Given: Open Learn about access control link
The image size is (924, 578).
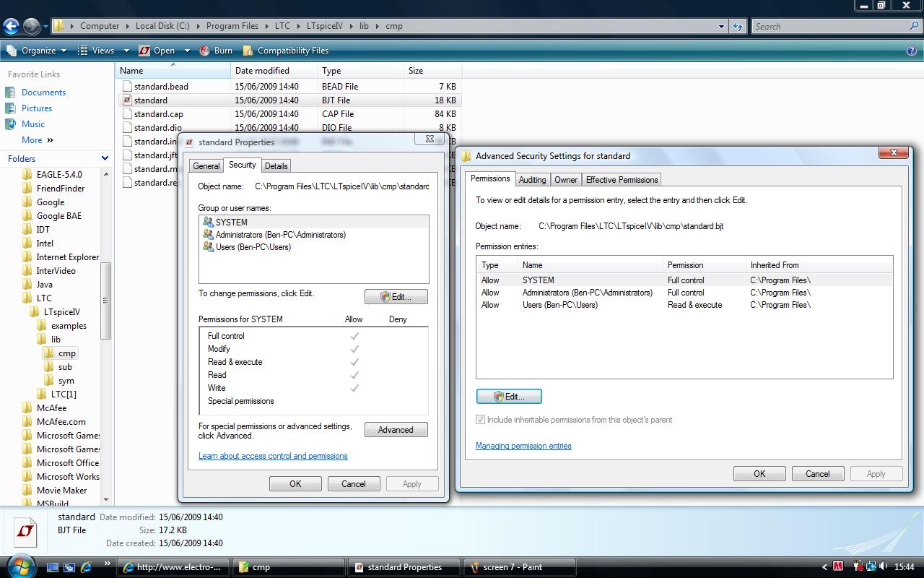Looking at the screenshot, I should coord(273,456).
